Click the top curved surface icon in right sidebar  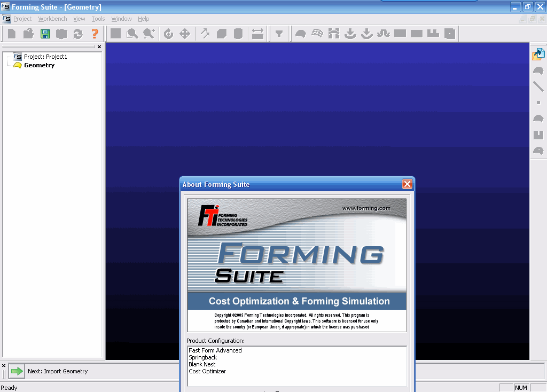(x=538, y=70)
